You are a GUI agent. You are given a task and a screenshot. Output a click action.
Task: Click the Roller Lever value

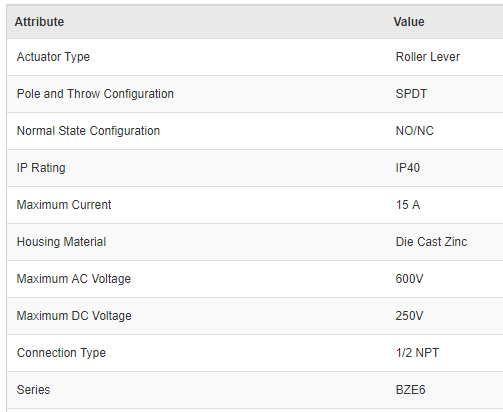coord(427,57)
